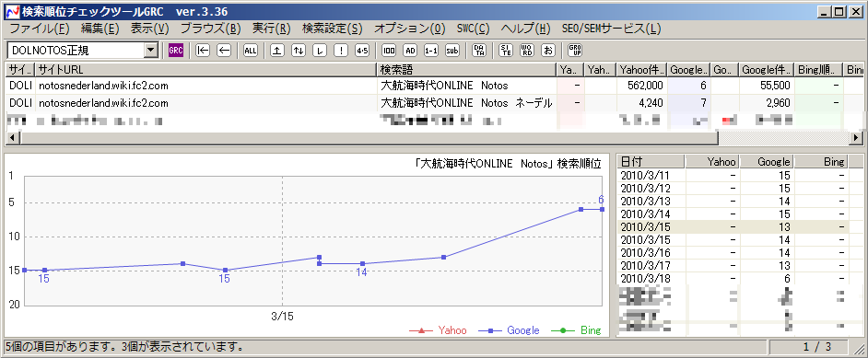Click the check mark toolbar icon
The width and height of the screenshot is (868, 358).
click(320, 51)
